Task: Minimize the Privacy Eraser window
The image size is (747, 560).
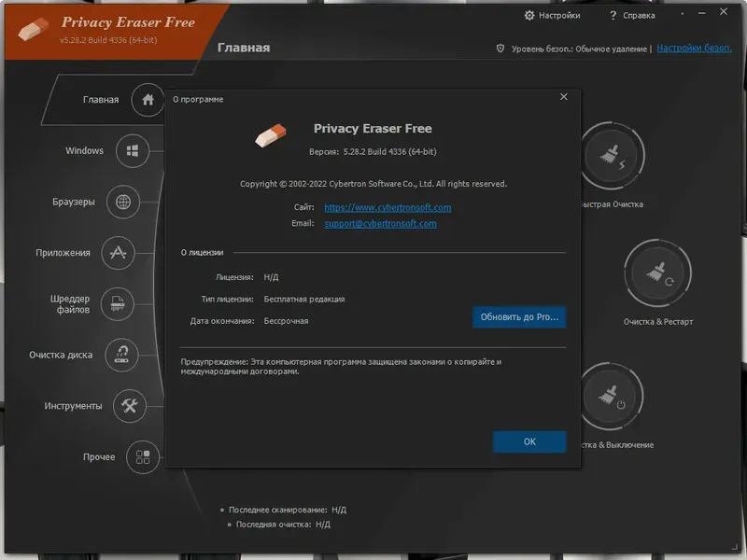Action: tap(702, 14)
